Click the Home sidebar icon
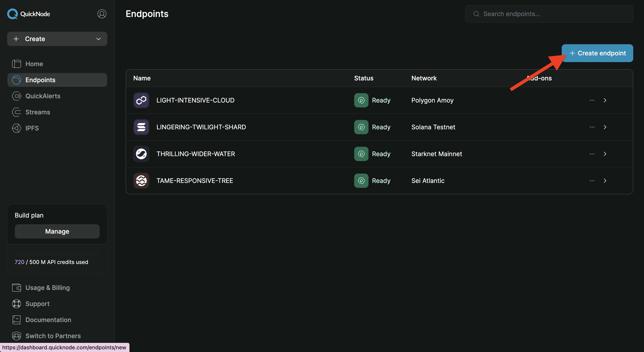The image size is (644, 352). [x=17, y=64]
